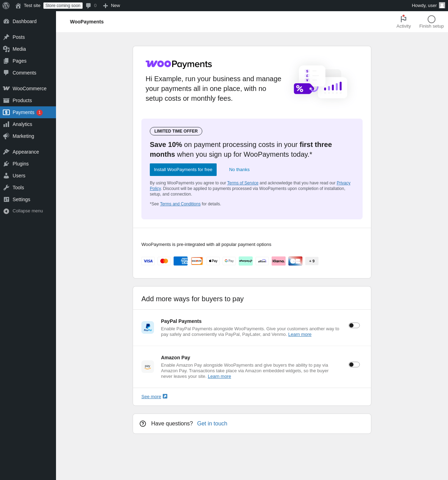Screen dimensions: 448x480
Task: Click the WordPress logo in admin bar
Action: click(x=6, y=6)
